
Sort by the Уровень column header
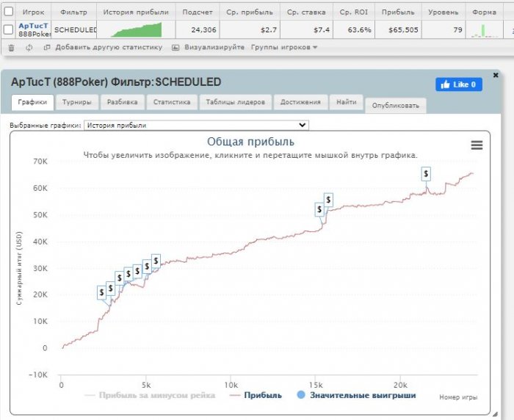coord(444,12)
